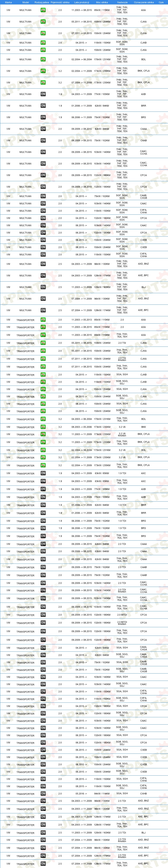Screen dimensions: 168x868
Task: Click diesel ON icon in Multivan BRR row
Action: [43, 106]
